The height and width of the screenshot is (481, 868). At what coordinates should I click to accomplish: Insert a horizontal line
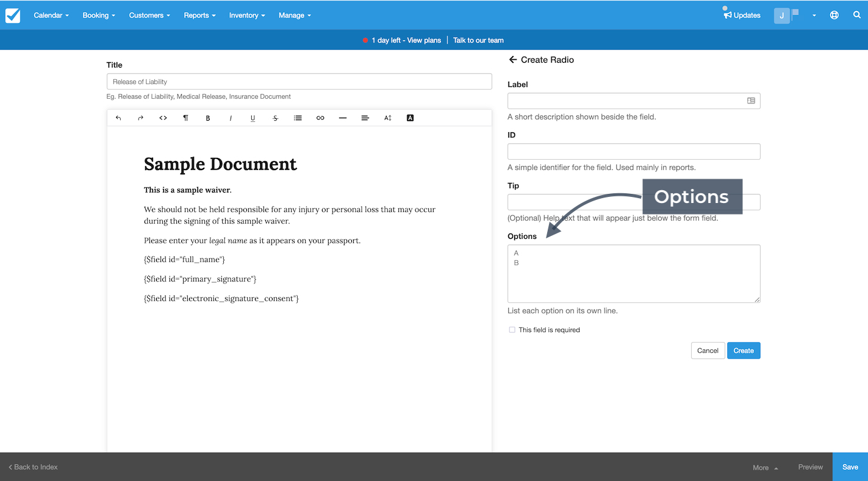343,118
